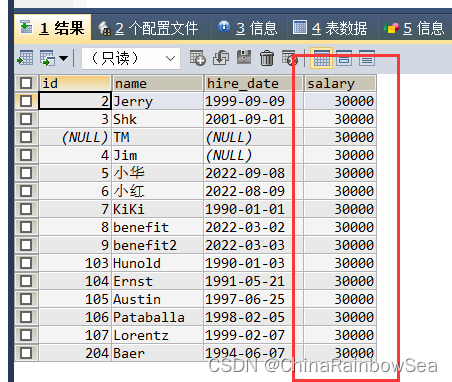Screen dimensions: 452x382
Task: Check the checkbox for Austin row
Action: click(26, 299)
